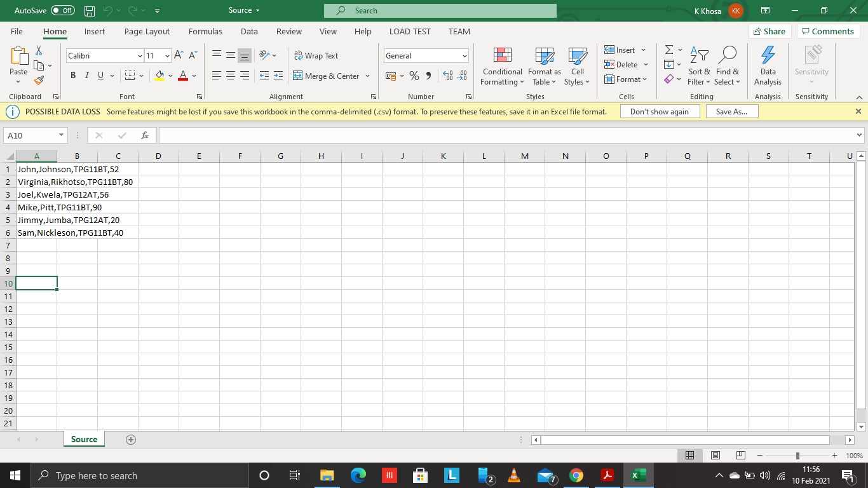The height and width of the screenshot is (488, 868).
Task: Adjust the zoom slider in status bar
Action: point(797,456)
